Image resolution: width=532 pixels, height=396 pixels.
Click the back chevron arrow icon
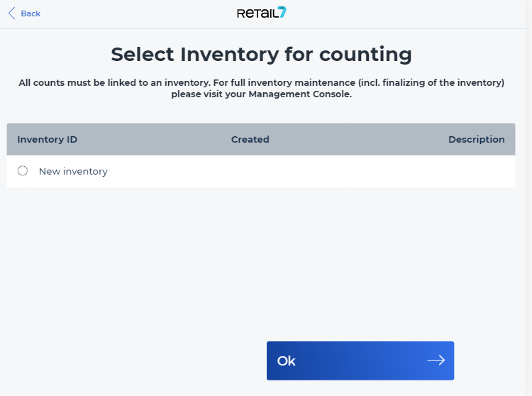(x=11, y=13)
